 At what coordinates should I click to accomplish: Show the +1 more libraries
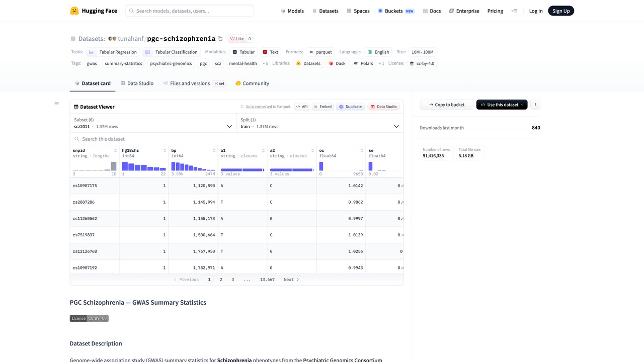pos(381,63)
